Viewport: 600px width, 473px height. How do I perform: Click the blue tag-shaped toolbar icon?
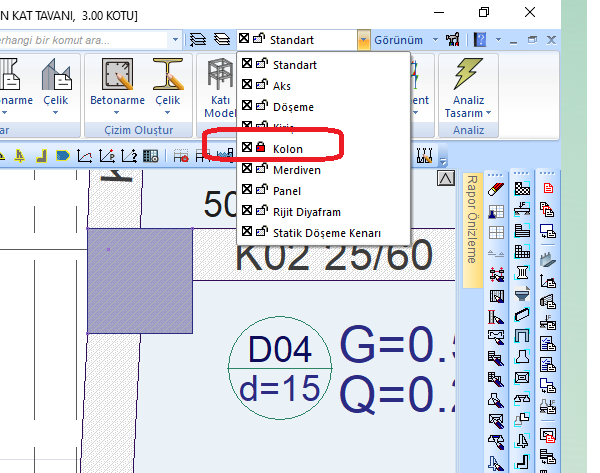tap(63, 156)
